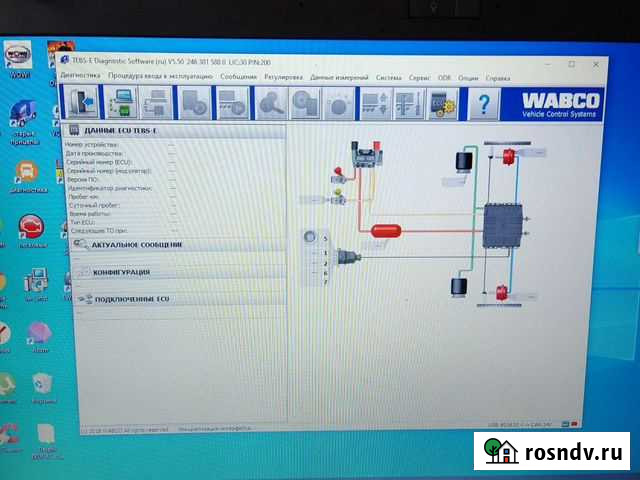The width and height of the screenshot is (640, 480).
Task: Click the ECU icon beside ДАННЫЕ ECU TEBS-E
Action: [x=74, y=130]
